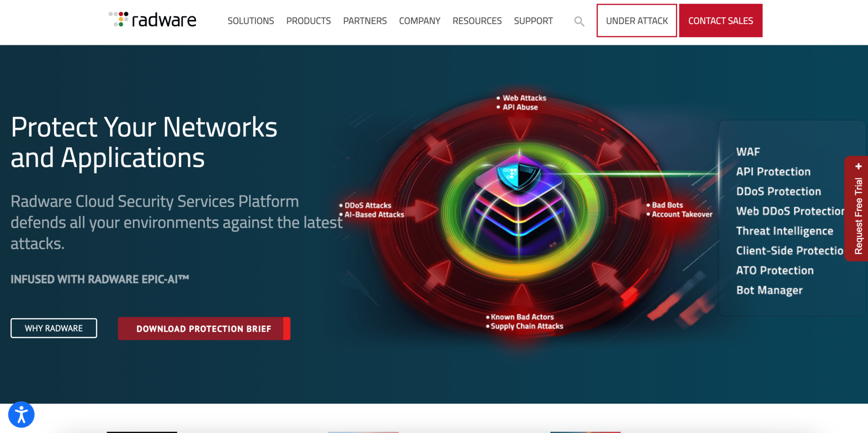Open the Threat Intelligence link

coord(785,230)
